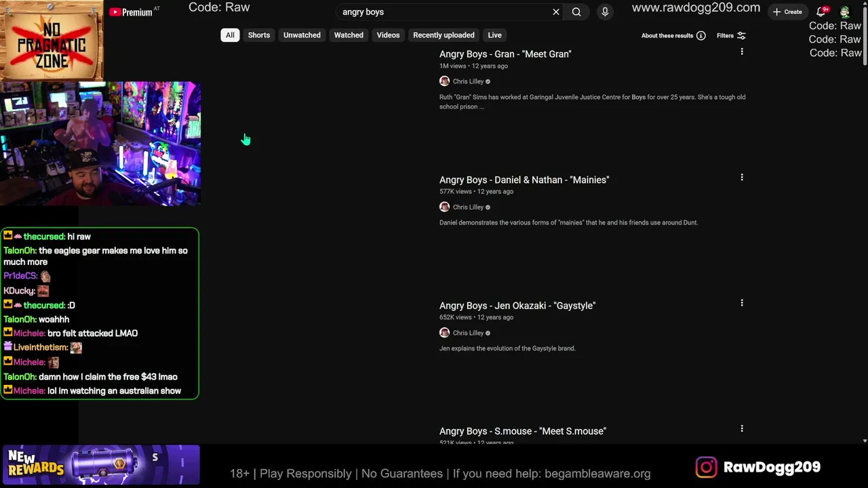Click Chris Lilley avatar under "Mainies"
This screenshot has height=488, width=868.
click(444, 207)
